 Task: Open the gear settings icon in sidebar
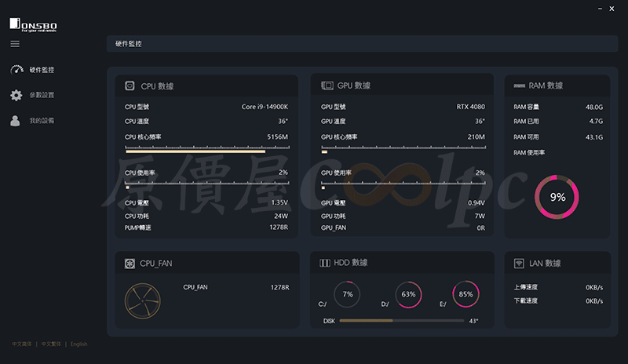[x=16, y=95]
